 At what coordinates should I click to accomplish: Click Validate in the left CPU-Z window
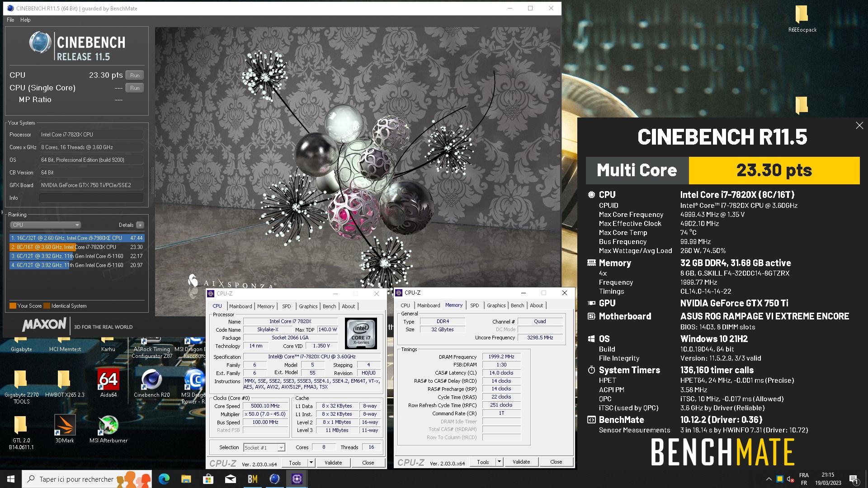point(333,463)
